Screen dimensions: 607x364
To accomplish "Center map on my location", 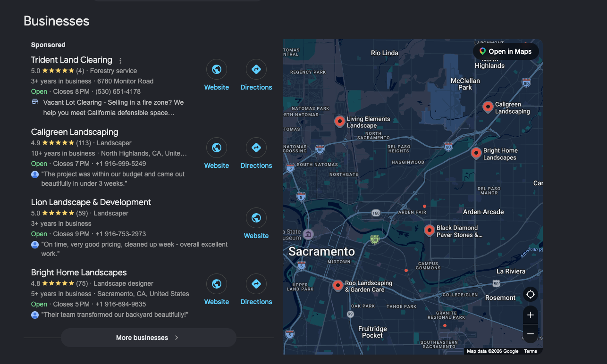I will click(x=531, y=294).
